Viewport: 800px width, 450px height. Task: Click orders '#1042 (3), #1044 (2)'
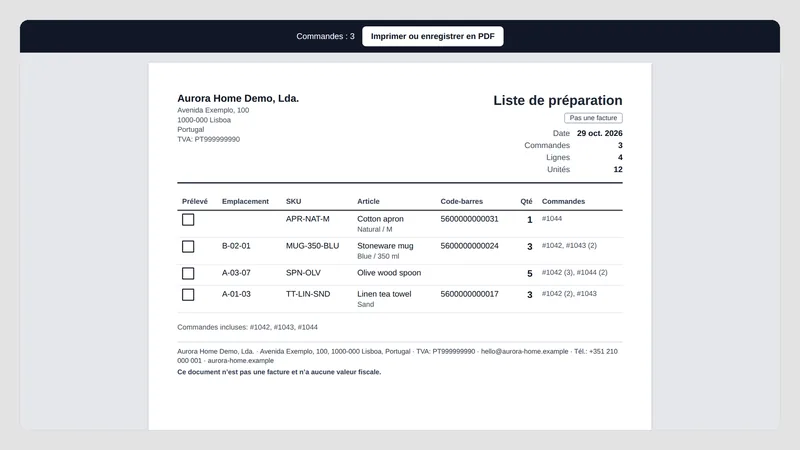click(574, 272)
